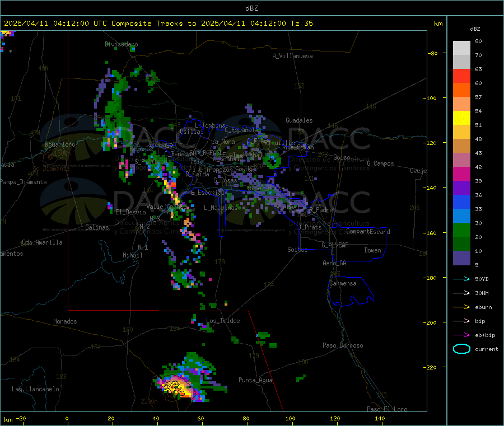504x426 pixels.
Task: Click the '100' tick on bottom km axis
Action: click(x=290, y=418)
